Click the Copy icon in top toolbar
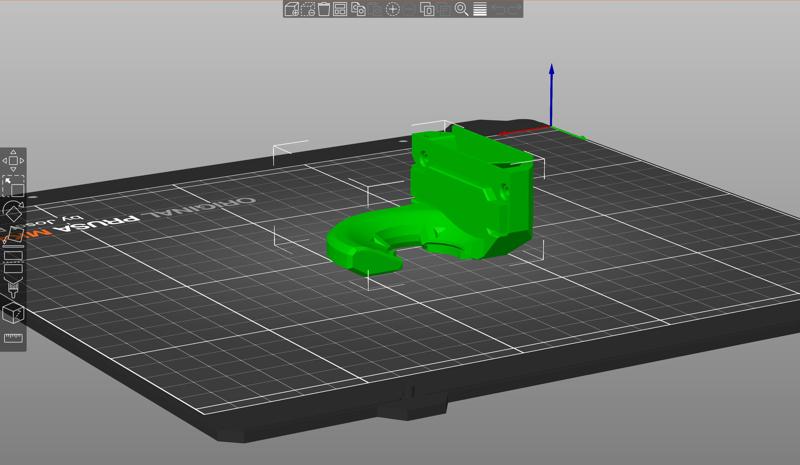Image resolution: width=800 pixels, height=465 pixels. 359,9
